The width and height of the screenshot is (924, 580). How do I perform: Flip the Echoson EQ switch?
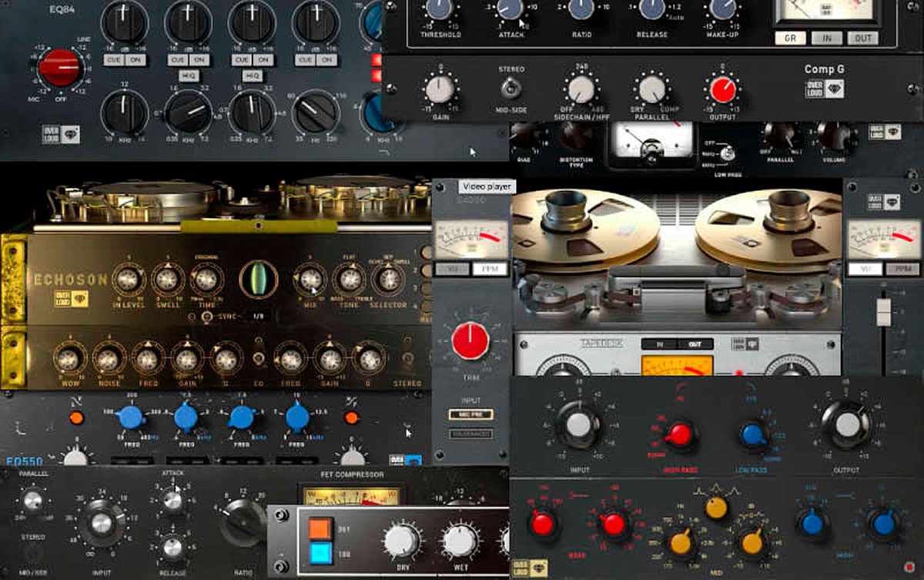[x=258, y=359]
